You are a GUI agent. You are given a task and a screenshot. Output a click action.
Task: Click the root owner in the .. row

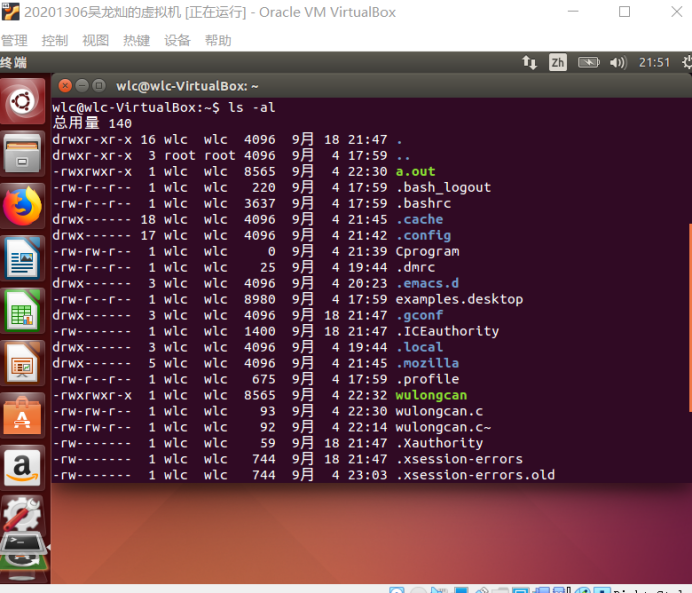click(x=180, y=156)
